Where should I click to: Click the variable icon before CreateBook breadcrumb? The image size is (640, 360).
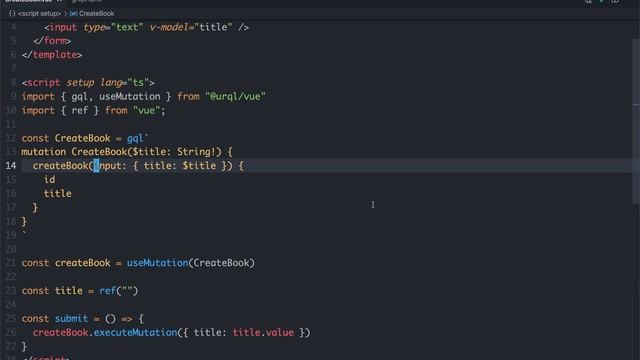[73, 13]
